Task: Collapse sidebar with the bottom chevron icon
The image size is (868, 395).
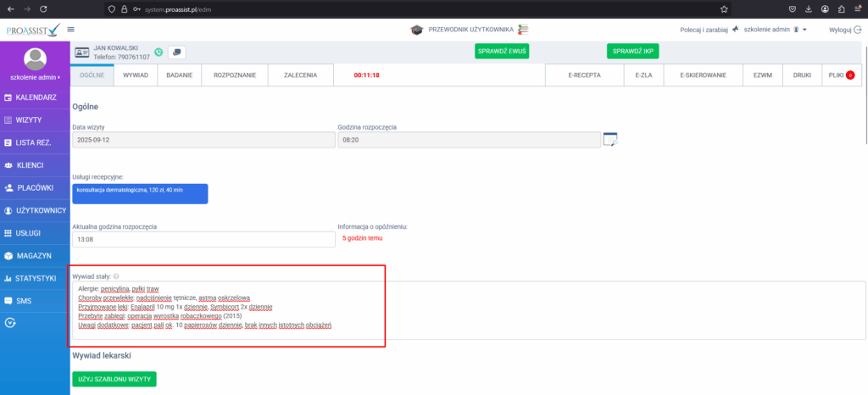Action: 10,322
